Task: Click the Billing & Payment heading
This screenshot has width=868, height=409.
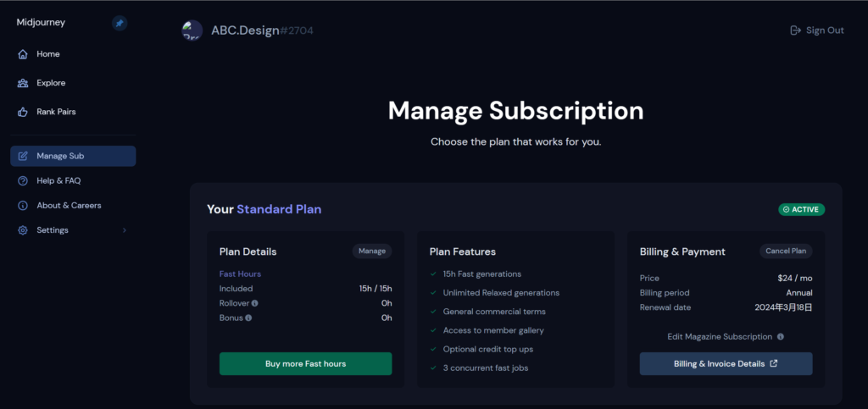Action: (x=682, y=251)
